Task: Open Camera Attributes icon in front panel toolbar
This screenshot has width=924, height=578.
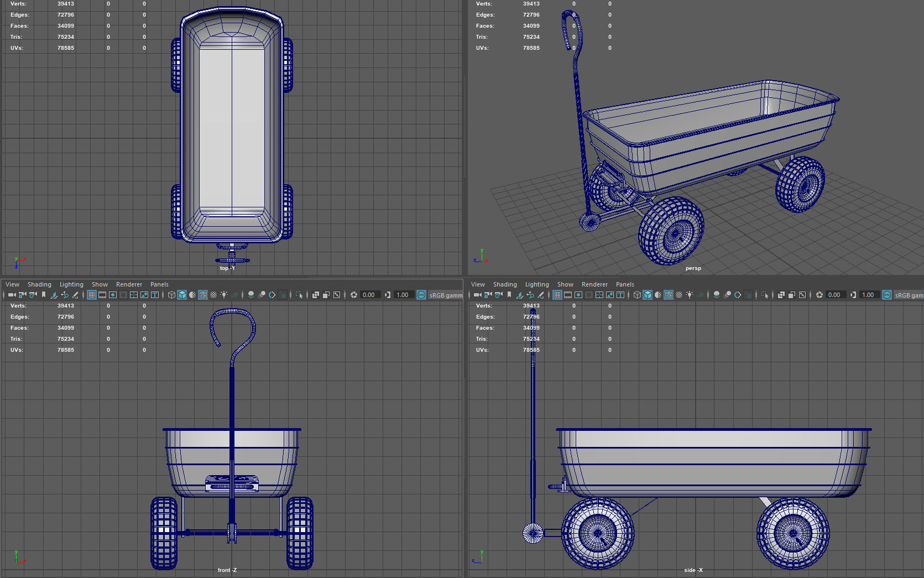Action: 33,295
